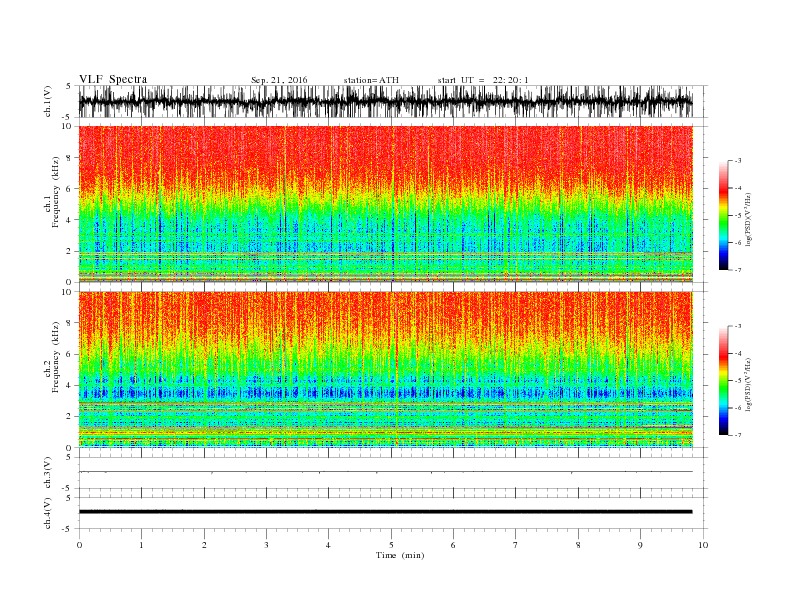Click the ch.3 flat voltage trace panel
792x612 pixels.
pos(392,473)
